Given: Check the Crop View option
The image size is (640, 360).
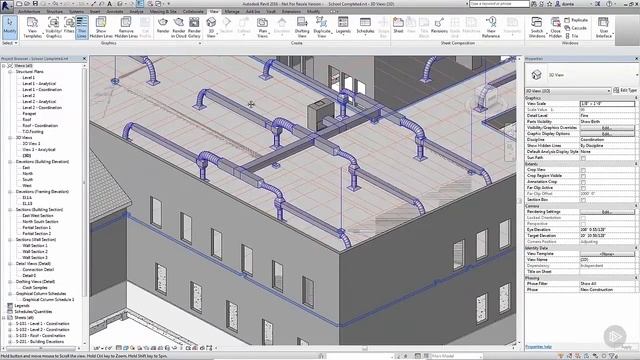Looking at the screenshot, I should (x=583, y=170).
